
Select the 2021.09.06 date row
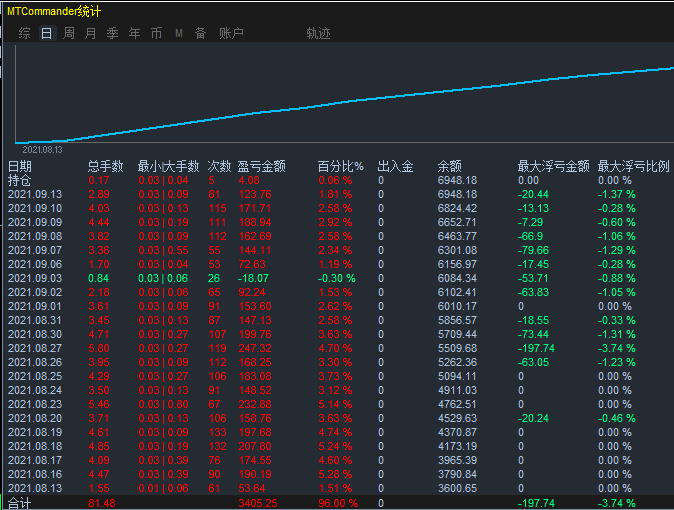35,264
